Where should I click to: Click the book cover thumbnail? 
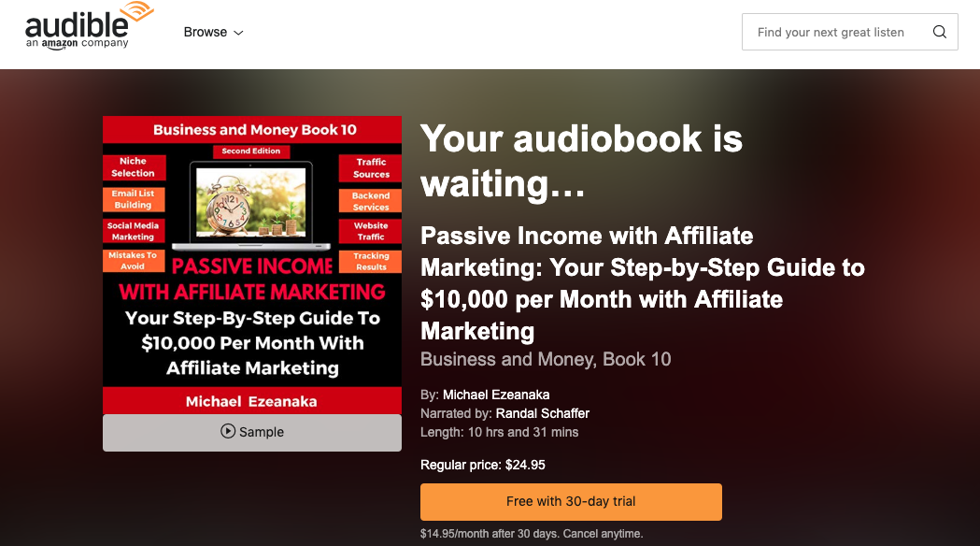pos(252,266)
